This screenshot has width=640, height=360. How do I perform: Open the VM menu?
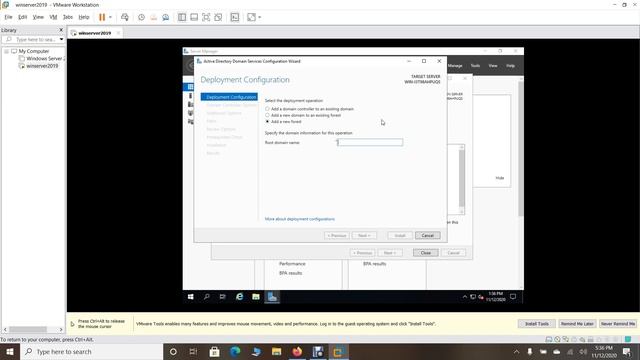pos(53,17)
